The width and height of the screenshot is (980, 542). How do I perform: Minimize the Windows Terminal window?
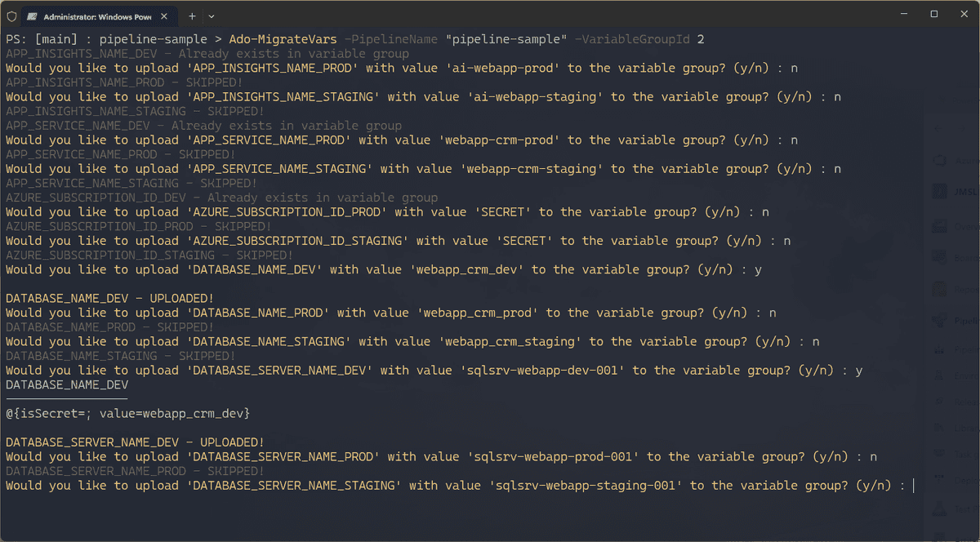point(905,14)
